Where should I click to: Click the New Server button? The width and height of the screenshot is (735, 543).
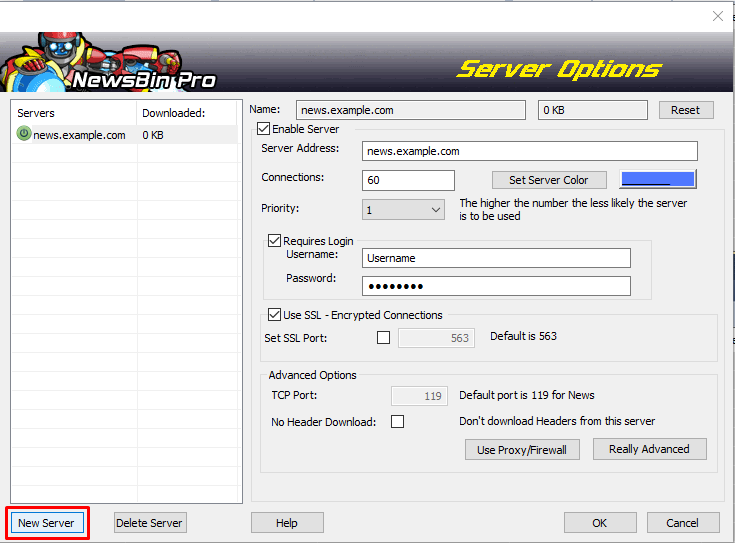click(x=46, y=523)
